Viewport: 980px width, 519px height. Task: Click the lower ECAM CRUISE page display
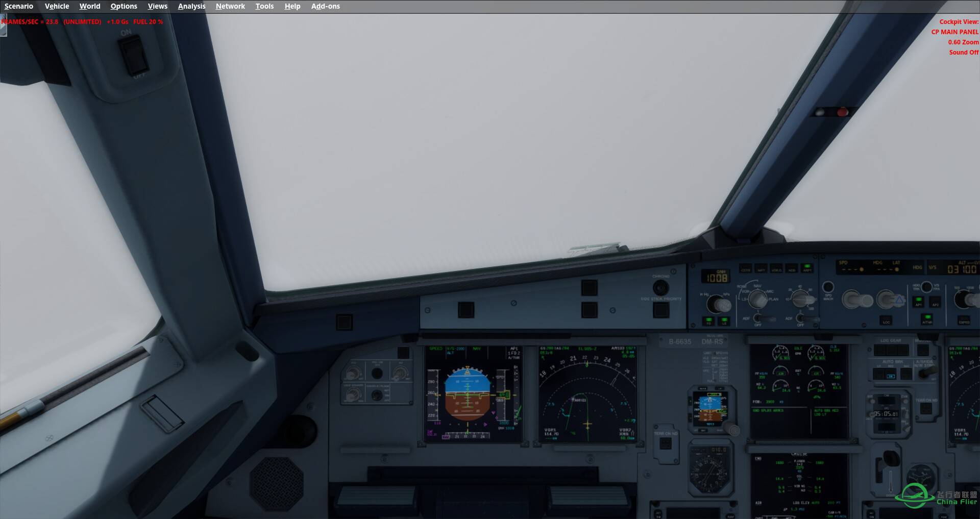click(x=799, y=485)
